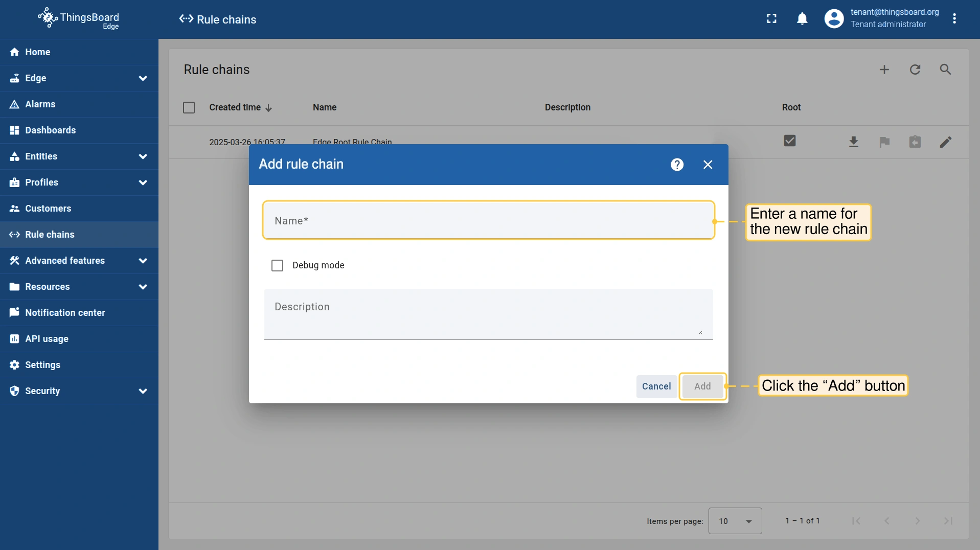980x550 pixels.
Task: Click the notifications bell icon
Action: [x=802, y=19]
